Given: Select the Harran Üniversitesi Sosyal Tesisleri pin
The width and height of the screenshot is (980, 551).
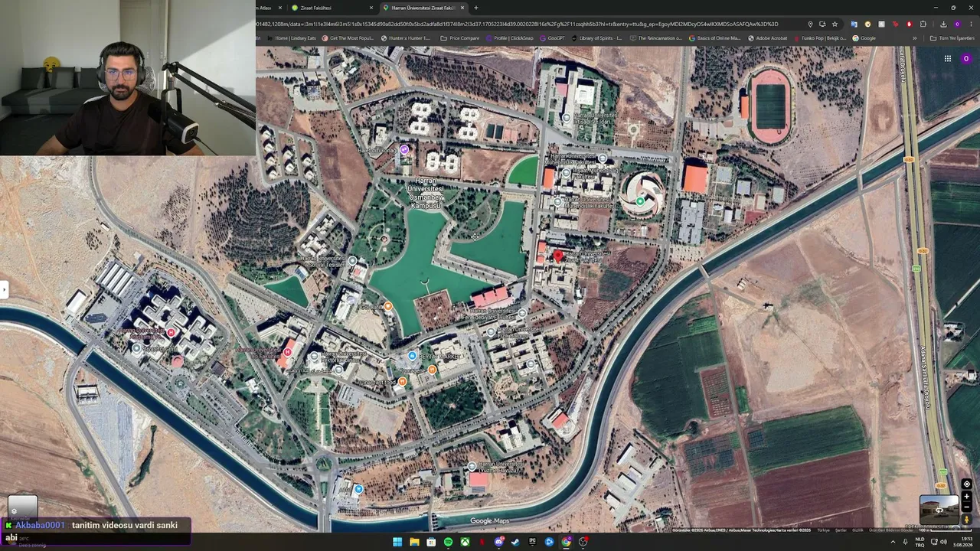Looking at the screenshot, I should pos(352,261).
